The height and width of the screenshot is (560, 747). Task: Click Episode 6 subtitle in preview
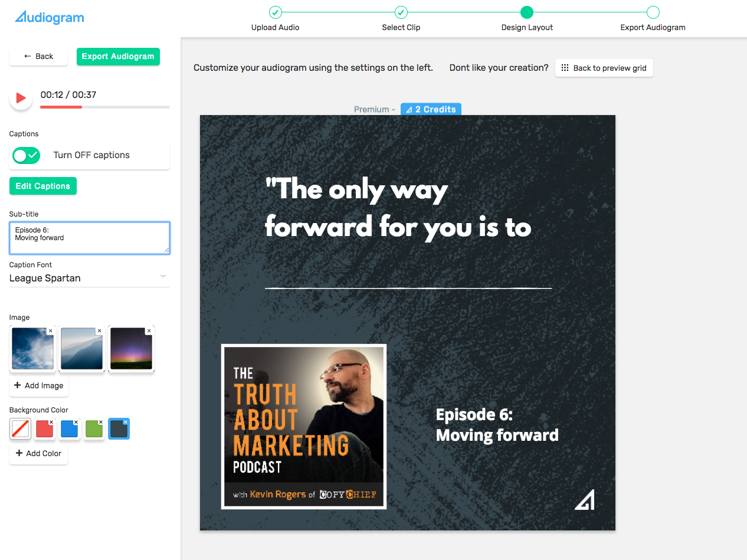(497, 425)
